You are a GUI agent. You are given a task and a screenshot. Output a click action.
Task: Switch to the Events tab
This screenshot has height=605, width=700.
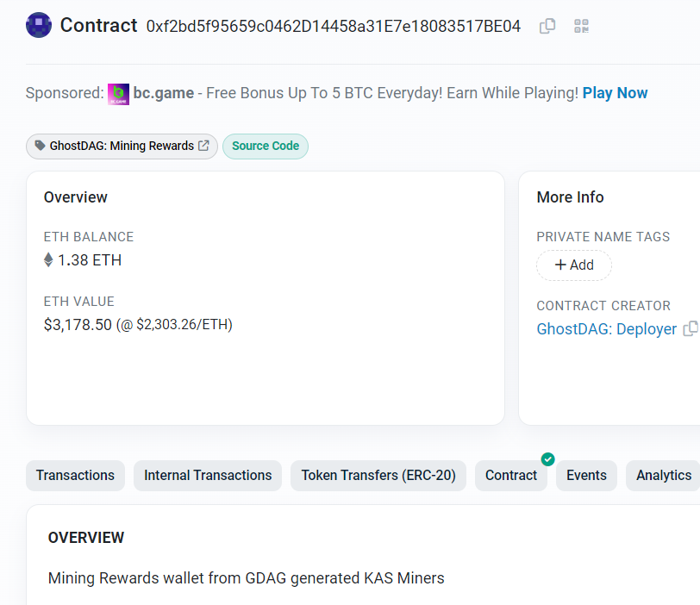[x=586, y=476]
